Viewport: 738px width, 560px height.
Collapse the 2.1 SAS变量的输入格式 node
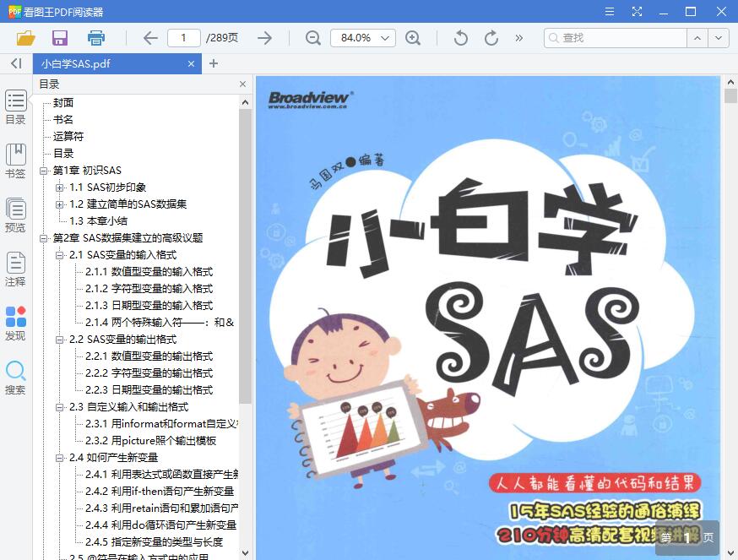(59, 255)
